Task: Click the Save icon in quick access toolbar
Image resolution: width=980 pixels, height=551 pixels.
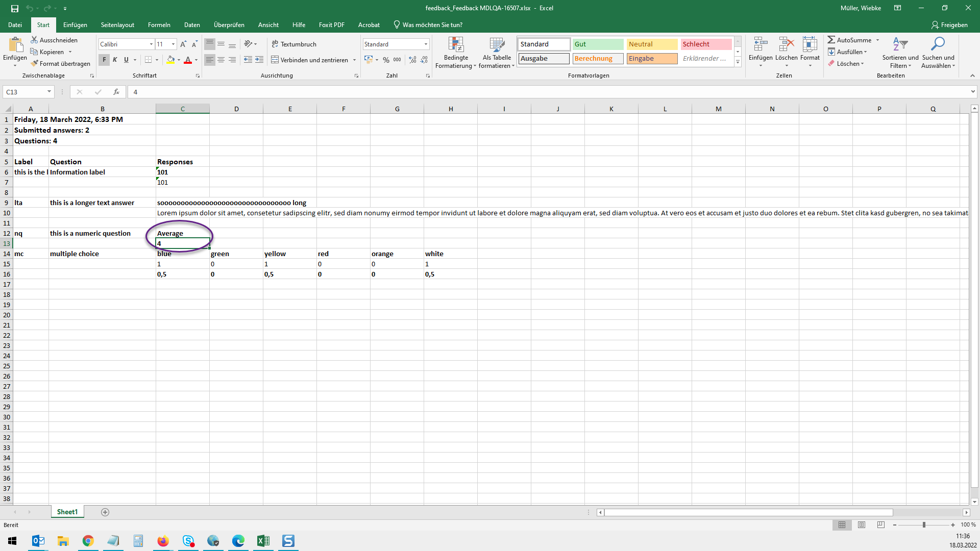Action: [15, 8]
